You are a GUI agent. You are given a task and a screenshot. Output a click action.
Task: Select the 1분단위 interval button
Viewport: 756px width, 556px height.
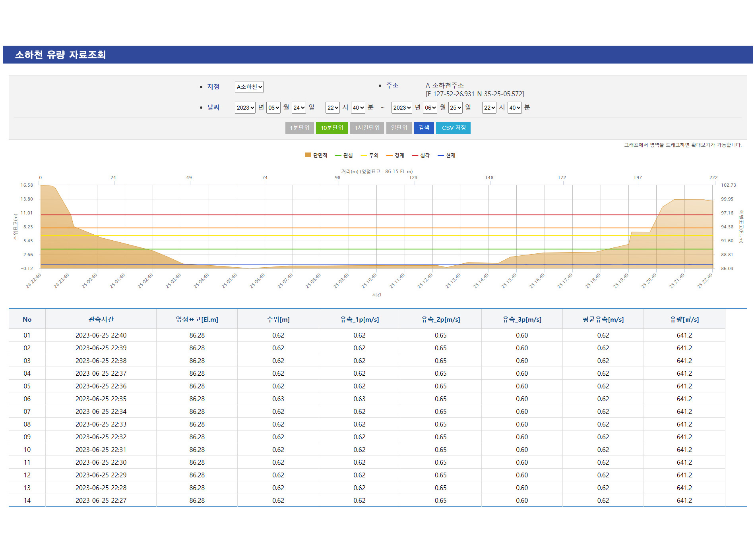coord(299,128)
